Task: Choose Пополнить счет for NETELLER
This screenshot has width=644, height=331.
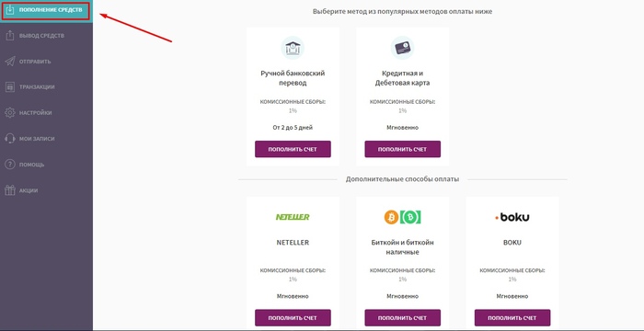Action: (293, 318)
